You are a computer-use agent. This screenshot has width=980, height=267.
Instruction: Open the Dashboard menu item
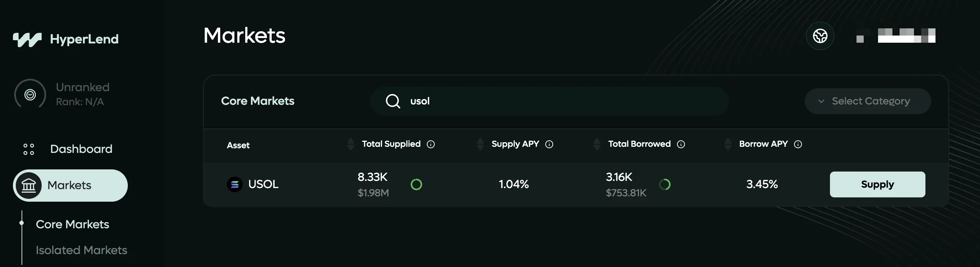68,149
